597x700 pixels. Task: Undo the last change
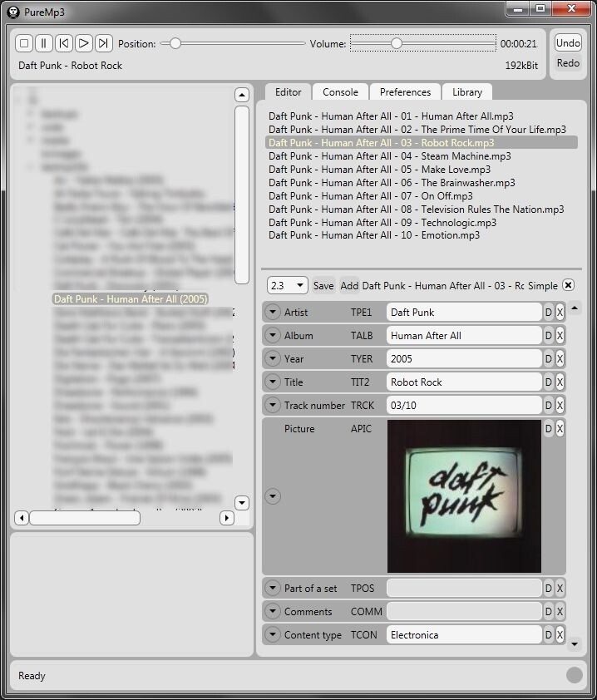coord(568,43)
